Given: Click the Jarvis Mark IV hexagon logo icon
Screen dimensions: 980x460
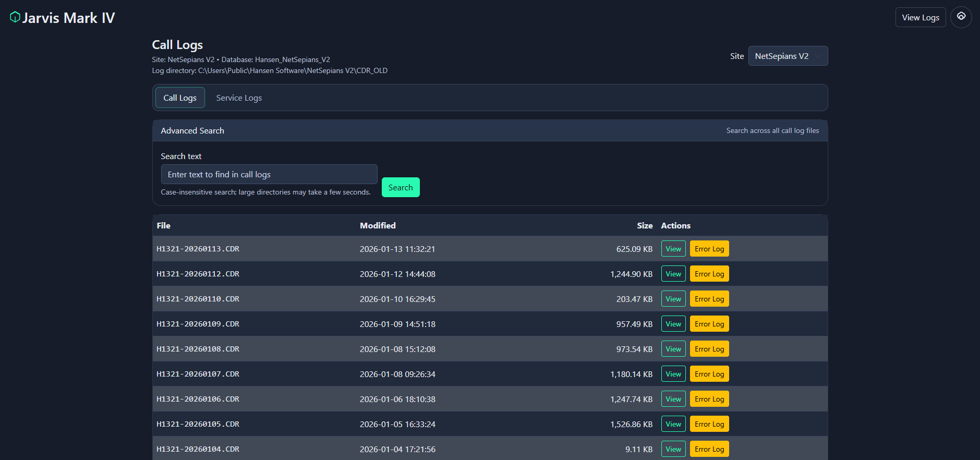Looking at the screenshot, I should click(x=15, y=18).
